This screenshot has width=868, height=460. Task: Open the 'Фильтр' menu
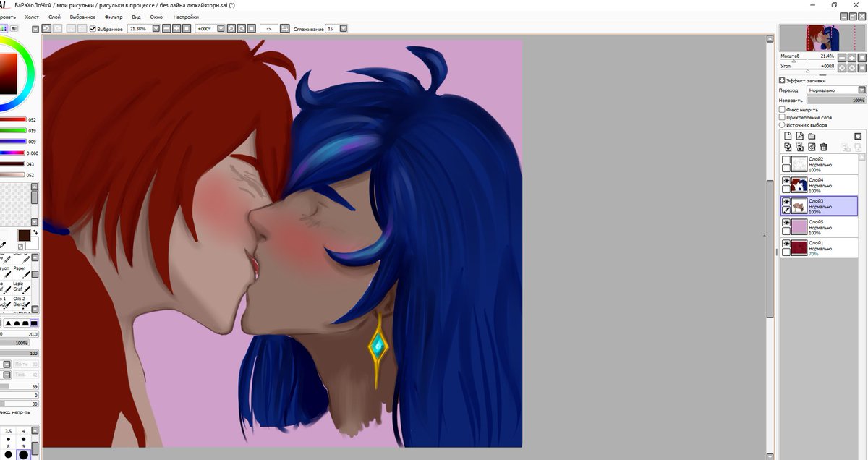[x=114, y=16]
